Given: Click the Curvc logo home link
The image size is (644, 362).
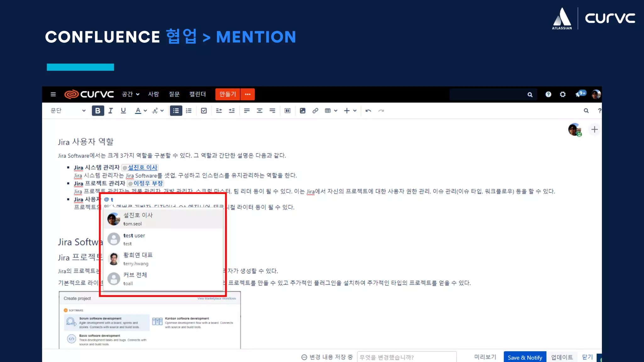Looking at the screenshot, I should (x=89, y=94).
